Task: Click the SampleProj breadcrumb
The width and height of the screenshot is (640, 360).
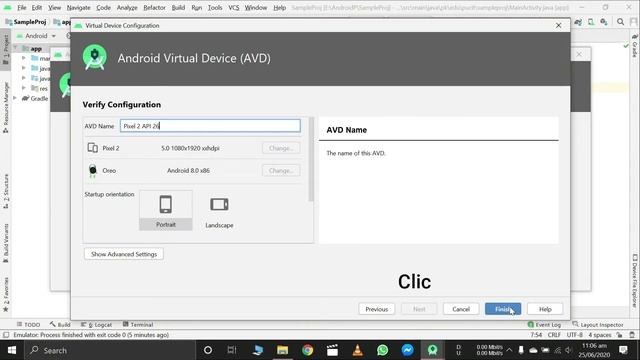Action: click(x=26, y=22)
